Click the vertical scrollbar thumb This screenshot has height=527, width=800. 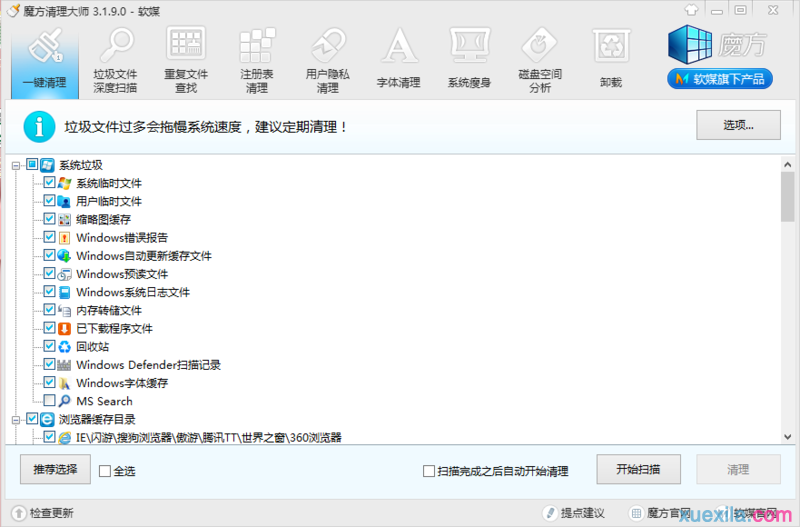tap(787, 196)
